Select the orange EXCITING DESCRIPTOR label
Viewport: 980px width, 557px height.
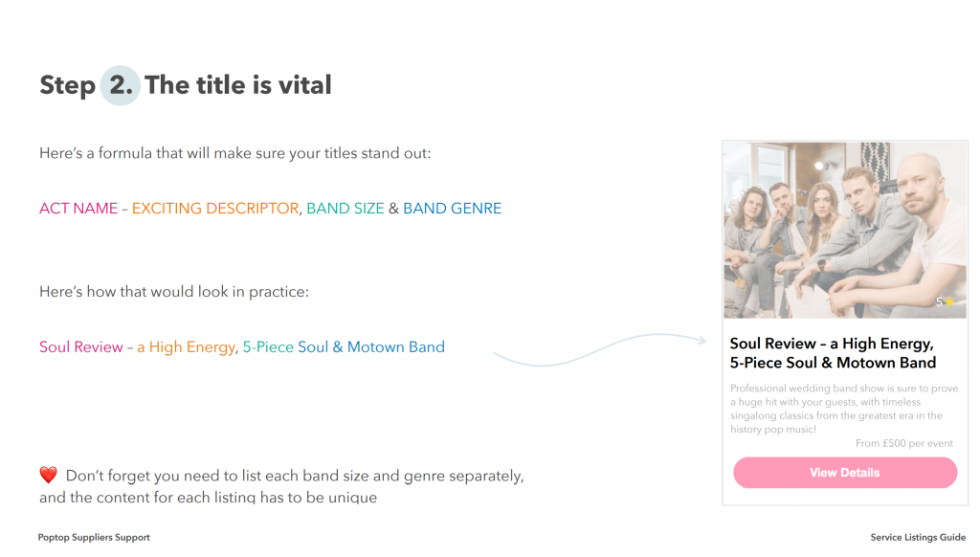(215, 209)
